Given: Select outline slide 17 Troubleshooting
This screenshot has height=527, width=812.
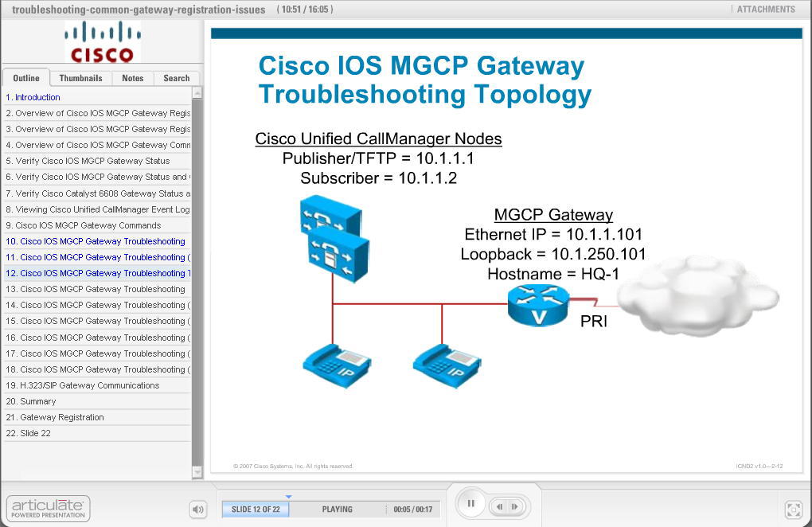Looking at the screenshot, I should point(97,353).
